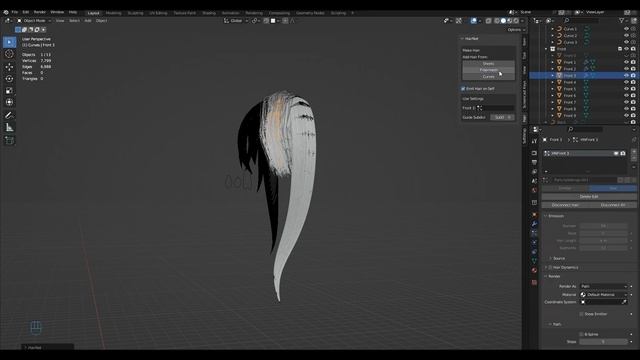Open the Render menu
Image resolution: width=640 pixels, height=360 pixels.
(x=40, y=12)
